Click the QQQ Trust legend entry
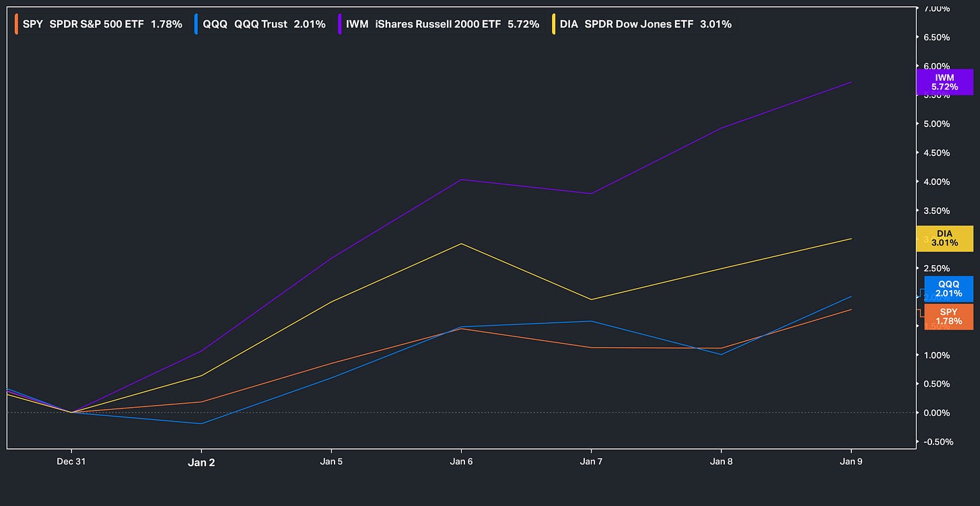 [x=261, y=24]
